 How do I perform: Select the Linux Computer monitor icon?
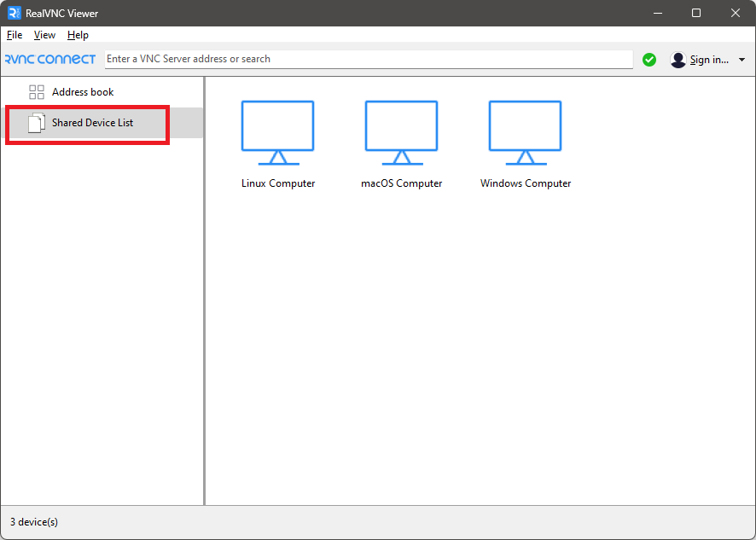click(x=277, y=133)
